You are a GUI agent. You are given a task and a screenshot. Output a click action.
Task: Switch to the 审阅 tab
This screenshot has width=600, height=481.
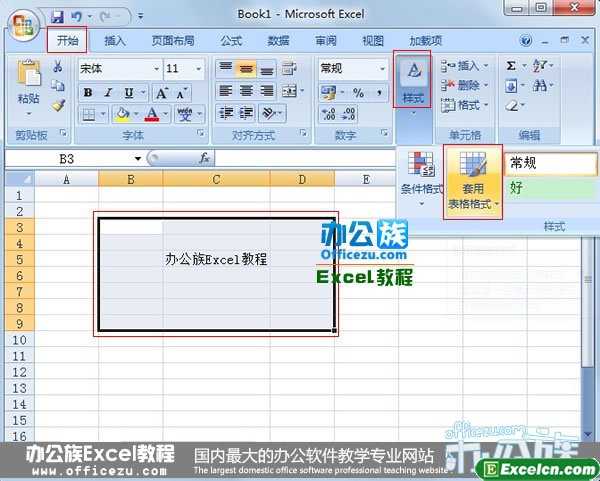point(326,40)
